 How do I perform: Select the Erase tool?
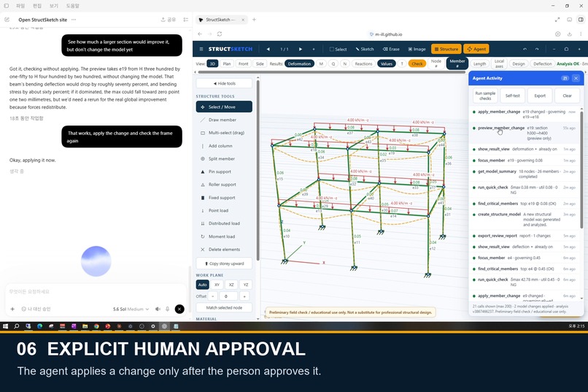(x=391, y=49)
